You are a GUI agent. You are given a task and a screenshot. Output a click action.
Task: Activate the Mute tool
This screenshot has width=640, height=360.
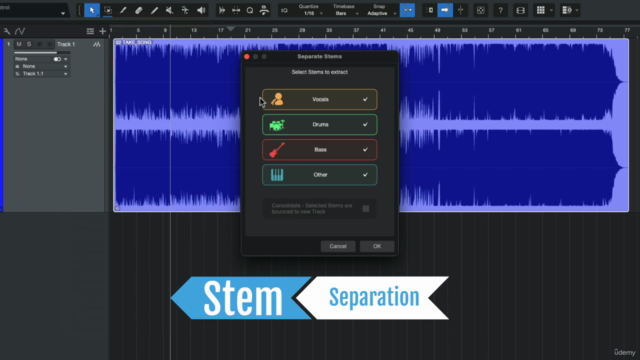pyautogui.click(x=169, y=10)
